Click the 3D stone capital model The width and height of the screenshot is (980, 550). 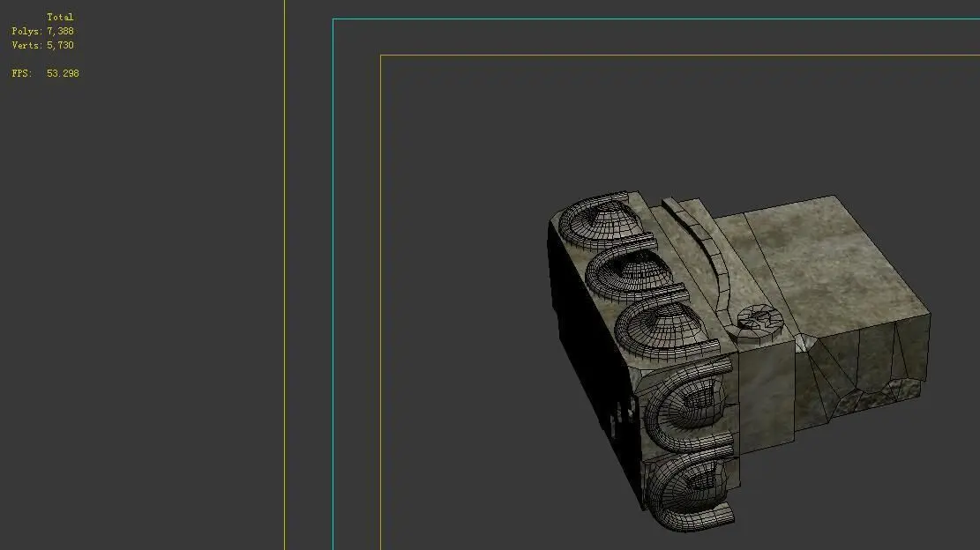point(737,360)
